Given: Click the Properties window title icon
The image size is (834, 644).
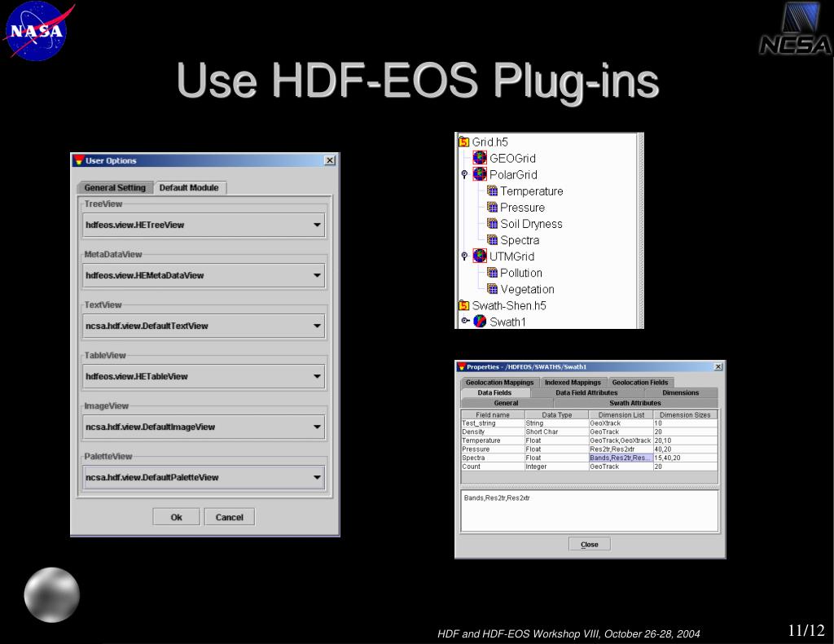Looking at the screenshot, I should point(462,367).
